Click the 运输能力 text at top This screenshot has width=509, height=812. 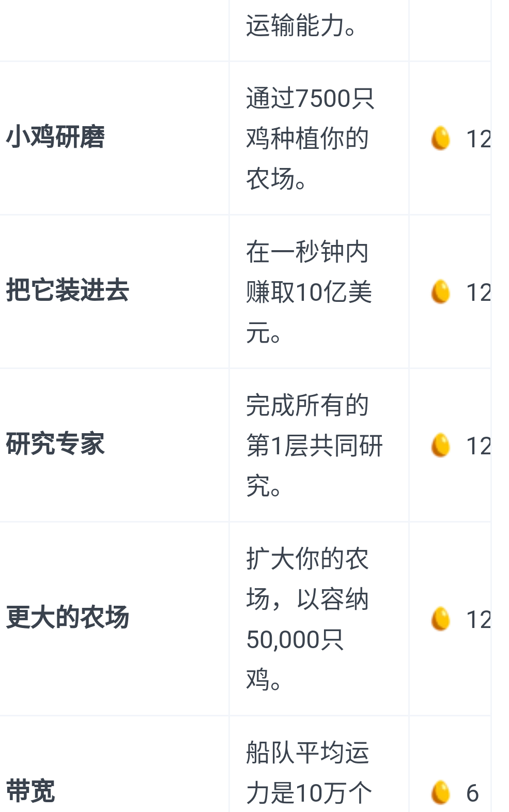tap(301, 26)
